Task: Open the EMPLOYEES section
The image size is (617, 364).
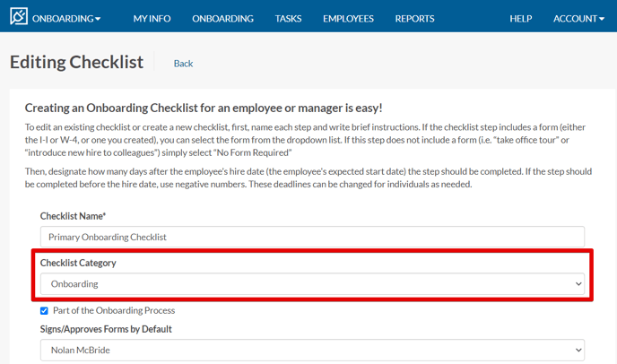Action: (x=348, y=19)
